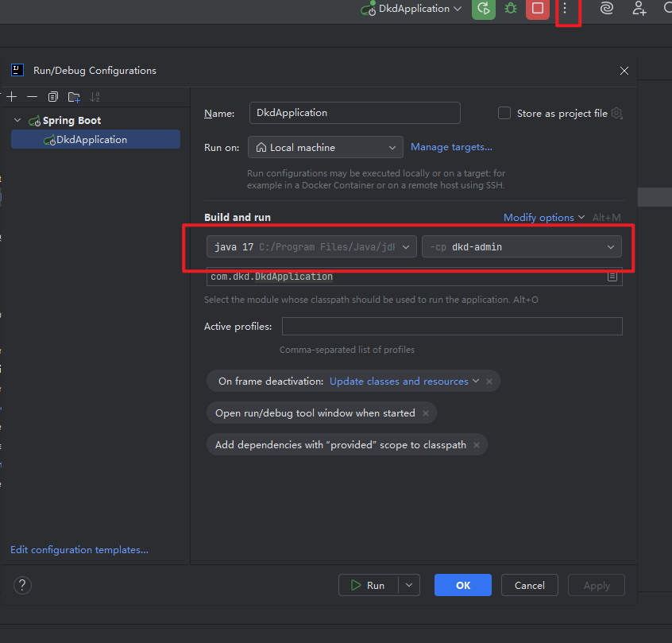Copy the selected configuration

[x=52, y=97]
